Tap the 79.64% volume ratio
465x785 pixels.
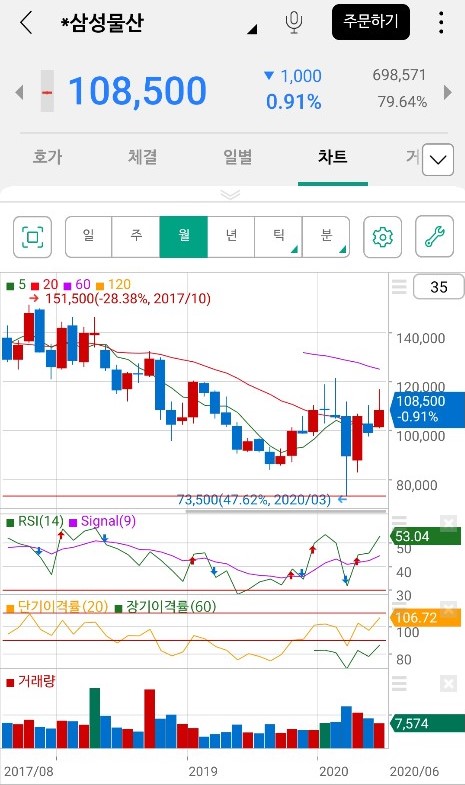pyautogui.click(x=402, y=102)
